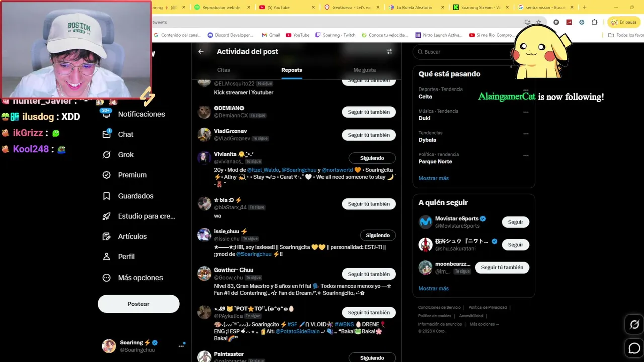Image resolution: width=644 pixels, height=362 pixels.
Task: Open the Discord Developer bookmark
Action: click(230, 35)
